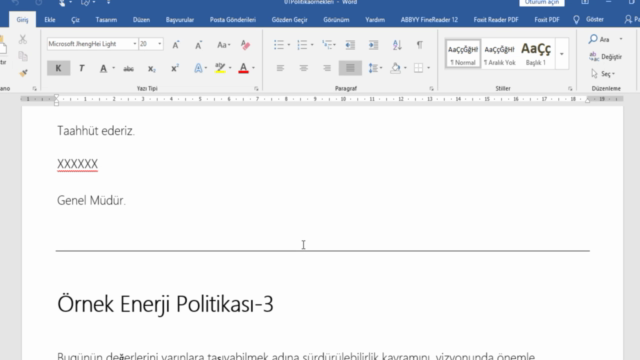The height and width of the screenshot is (360, 640).
Task: Expand font color dropdown arrow
Action: click(x=253, y=68)
